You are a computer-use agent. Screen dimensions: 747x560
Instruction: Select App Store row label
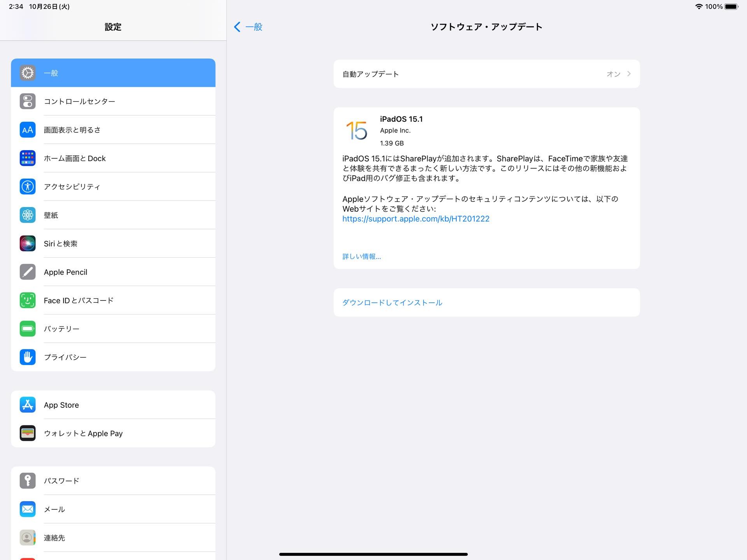coord(61,405)
